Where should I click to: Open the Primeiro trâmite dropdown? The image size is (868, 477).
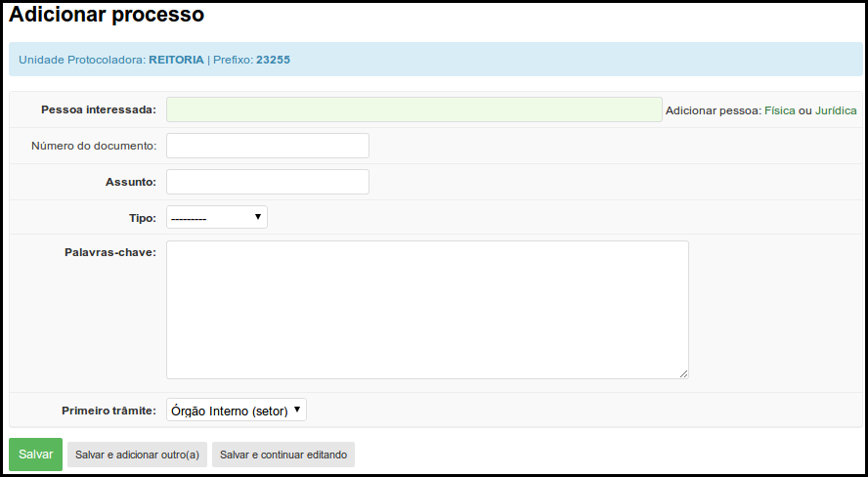coord(237,410)
